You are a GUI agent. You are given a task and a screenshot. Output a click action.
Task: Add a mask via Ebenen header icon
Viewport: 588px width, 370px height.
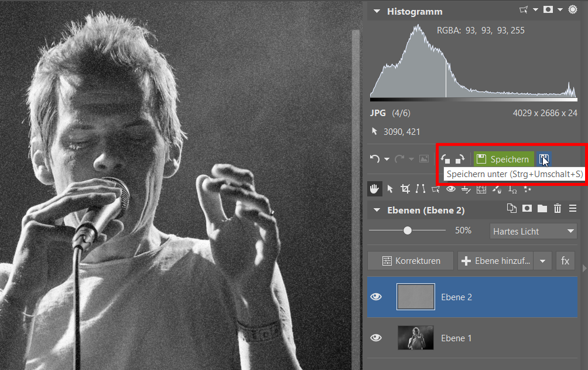[x=527, y=208]
